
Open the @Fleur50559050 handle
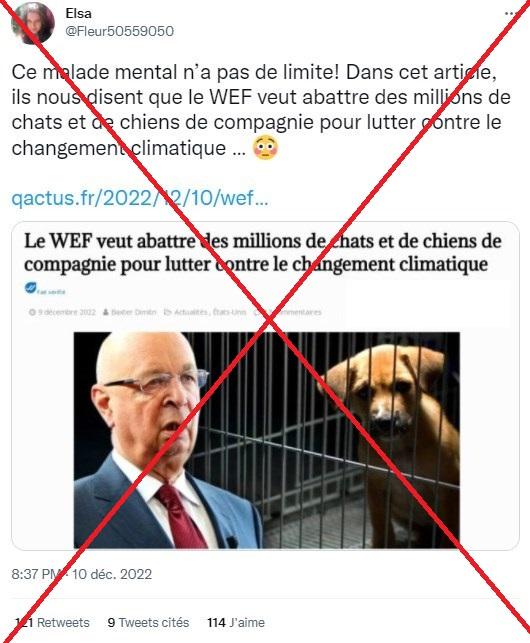[119, 31]
